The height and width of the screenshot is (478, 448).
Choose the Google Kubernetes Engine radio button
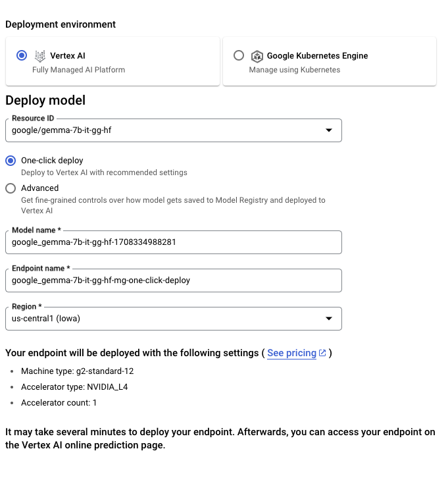pyautogui.click(x=239, y=56)
